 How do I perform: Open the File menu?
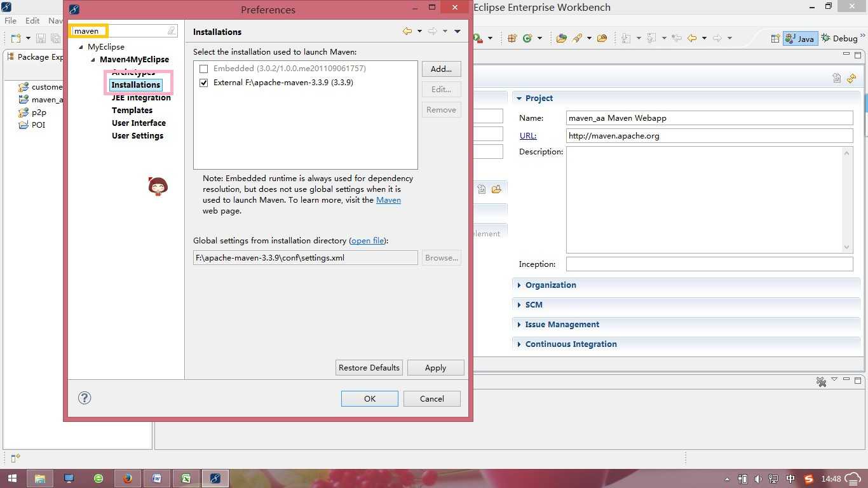[x=11, y=21]
